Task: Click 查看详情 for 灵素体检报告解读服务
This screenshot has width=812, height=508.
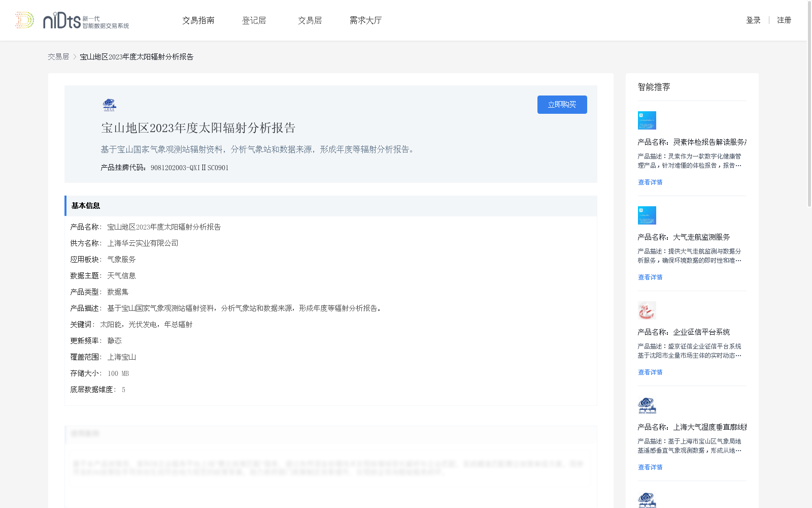Action: [650, 182]
